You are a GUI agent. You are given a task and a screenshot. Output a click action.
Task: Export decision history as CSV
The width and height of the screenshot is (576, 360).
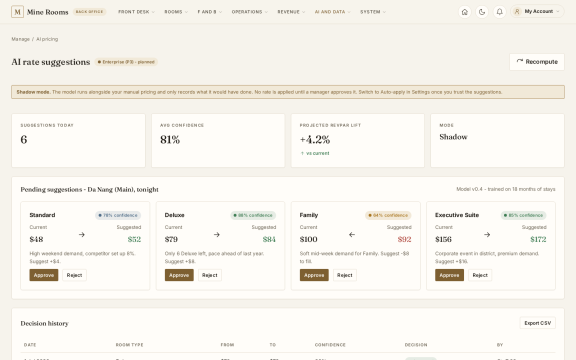click(537, 323)
